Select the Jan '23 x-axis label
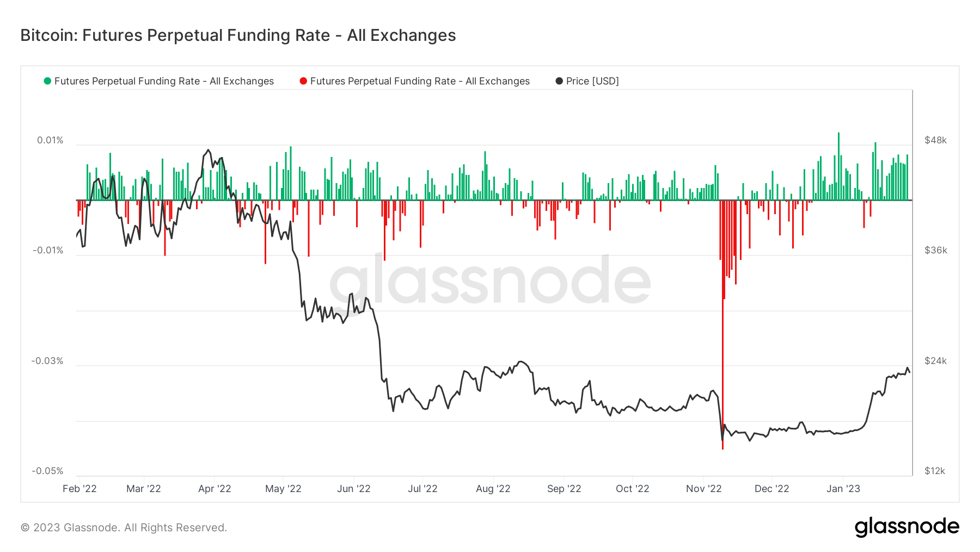This screenshot has height=552, width=980. coord(843,489)
